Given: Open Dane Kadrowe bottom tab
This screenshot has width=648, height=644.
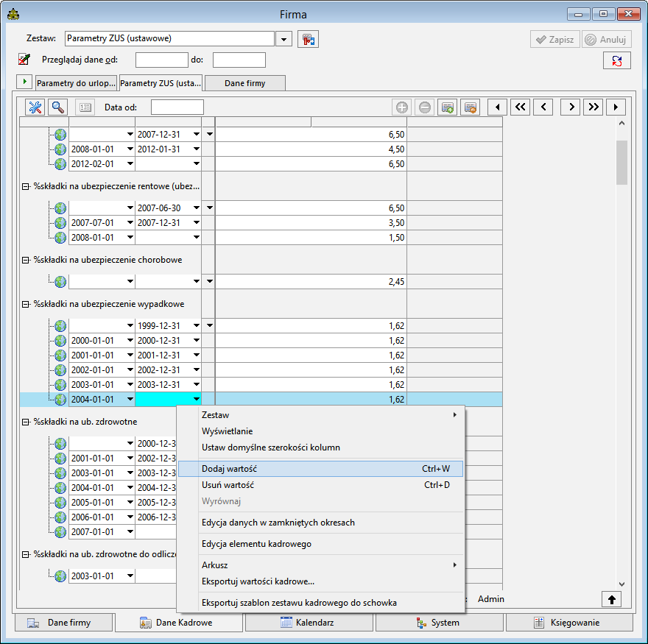Looking at the screenshot, I should (178, 623).
